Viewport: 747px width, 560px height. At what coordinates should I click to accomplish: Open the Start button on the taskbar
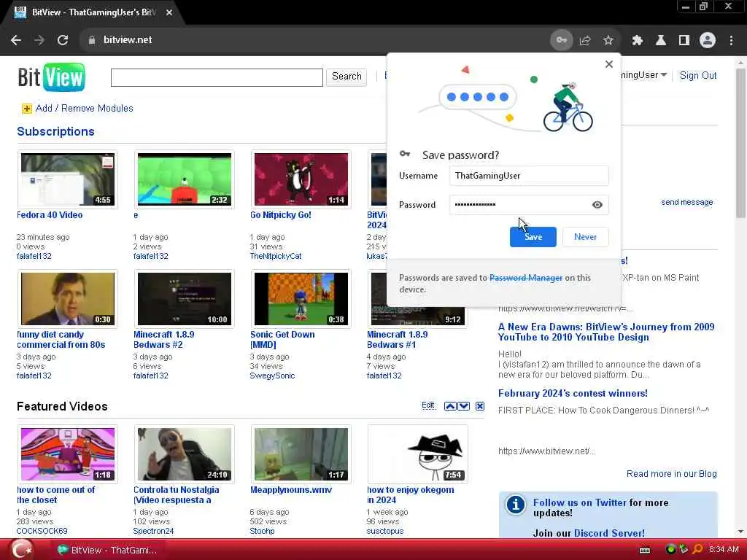pos(22,550)
